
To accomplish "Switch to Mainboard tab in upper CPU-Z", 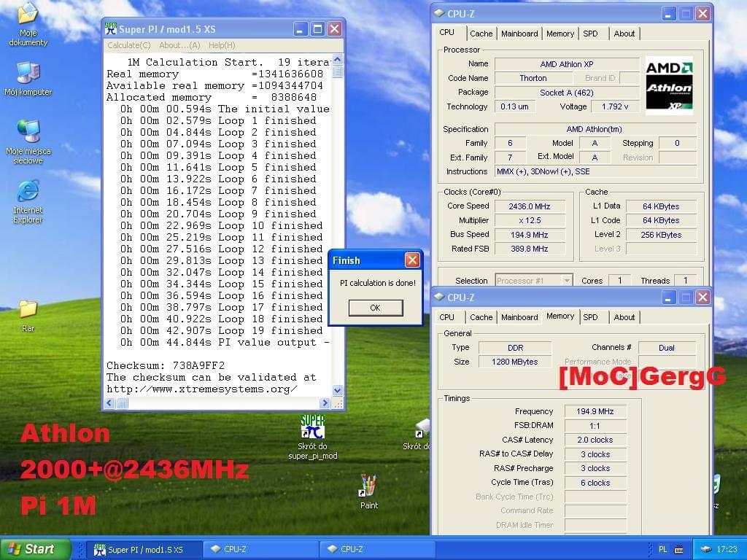I will pos(519,34).
